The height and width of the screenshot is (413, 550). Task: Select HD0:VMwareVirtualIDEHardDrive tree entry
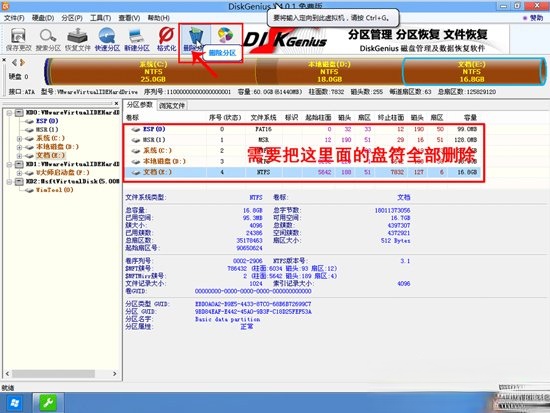click(73, 113)
